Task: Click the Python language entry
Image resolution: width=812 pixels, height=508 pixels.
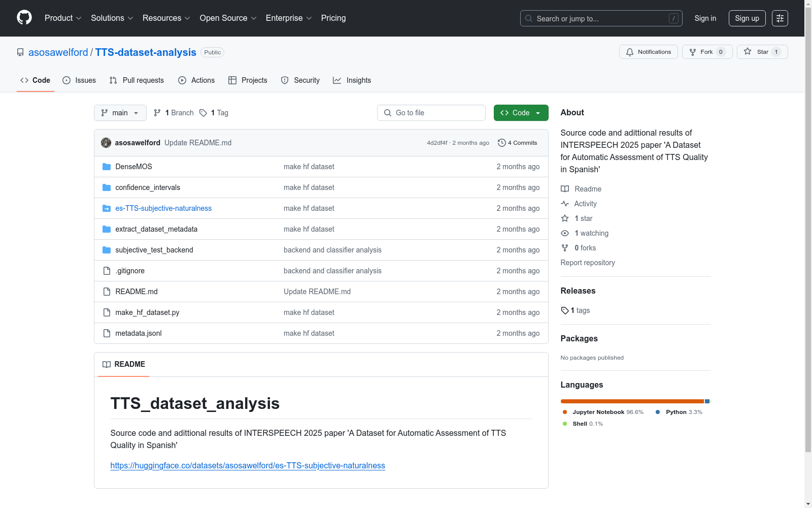Action: coord(679,412)
